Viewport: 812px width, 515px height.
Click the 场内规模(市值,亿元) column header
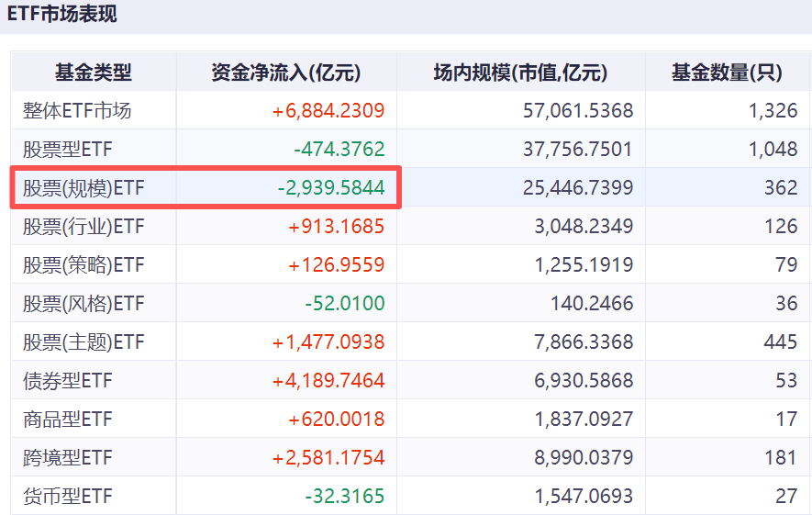tap(520, 73)
